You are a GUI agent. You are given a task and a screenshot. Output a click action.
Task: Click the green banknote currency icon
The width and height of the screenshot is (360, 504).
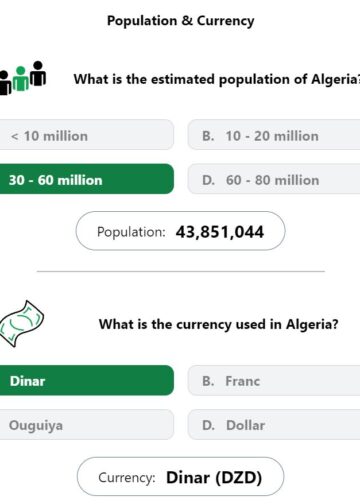(21, 323)
